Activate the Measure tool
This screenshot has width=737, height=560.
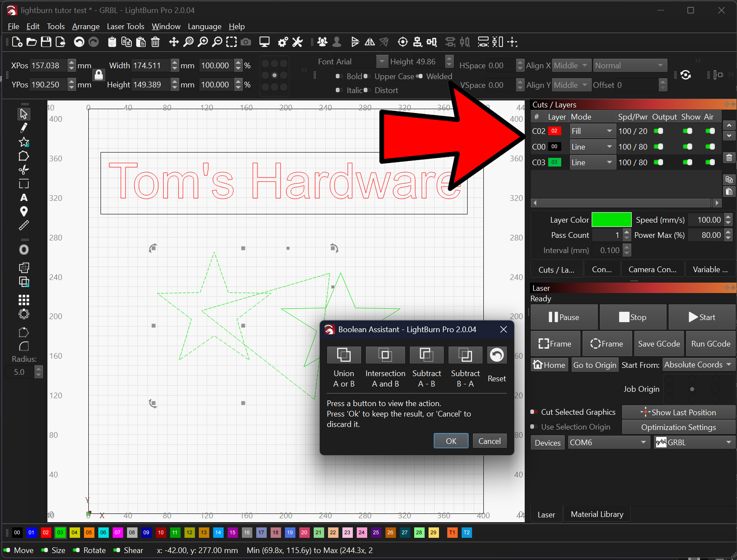pos(24,225)
